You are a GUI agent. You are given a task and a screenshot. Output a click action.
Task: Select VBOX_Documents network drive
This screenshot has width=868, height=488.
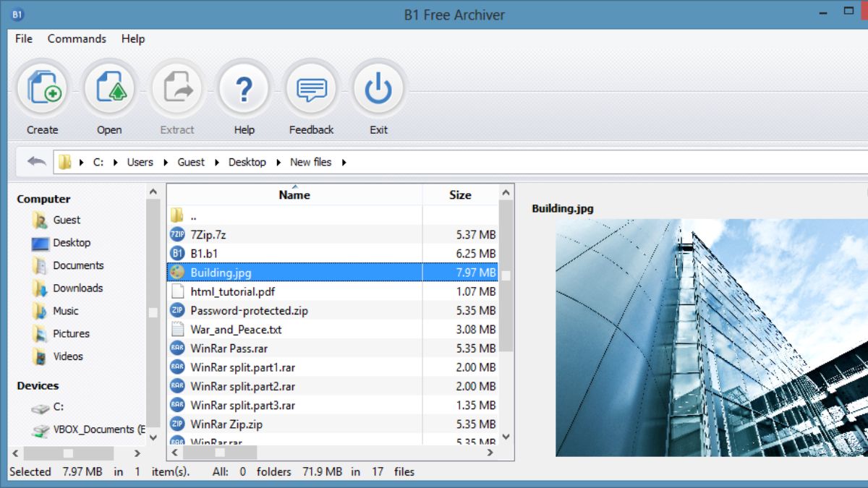click(88, 429)
